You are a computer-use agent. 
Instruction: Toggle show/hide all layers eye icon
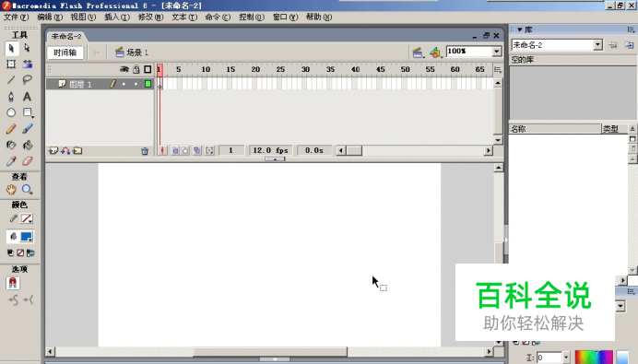coord(124,69)
